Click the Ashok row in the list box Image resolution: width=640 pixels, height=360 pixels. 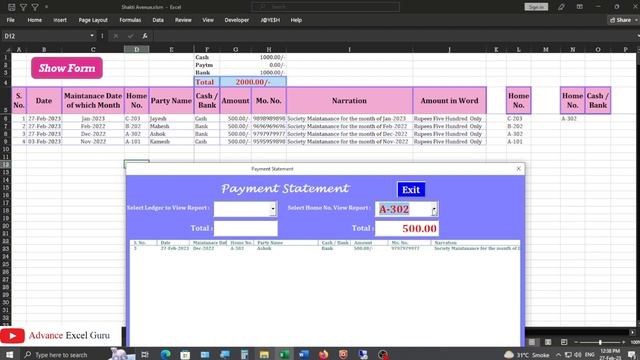[x=325, y=248]
